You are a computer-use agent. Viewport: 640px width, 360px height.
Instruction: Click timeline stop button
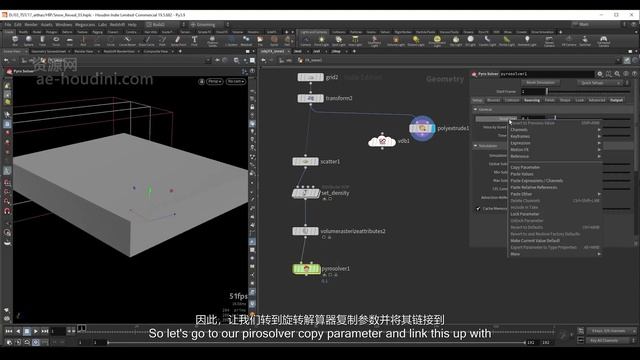[27, 331]
